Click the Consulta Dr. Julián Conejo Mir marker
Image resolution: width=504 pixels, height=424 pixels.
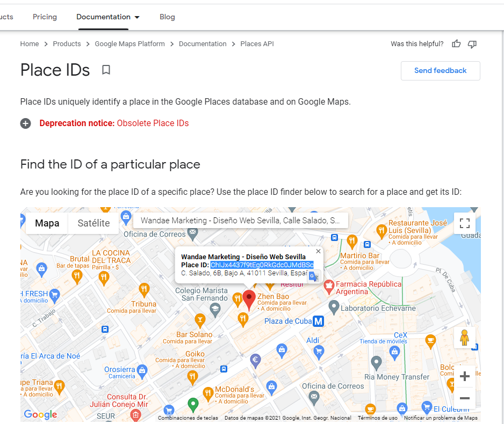point(135,415)
